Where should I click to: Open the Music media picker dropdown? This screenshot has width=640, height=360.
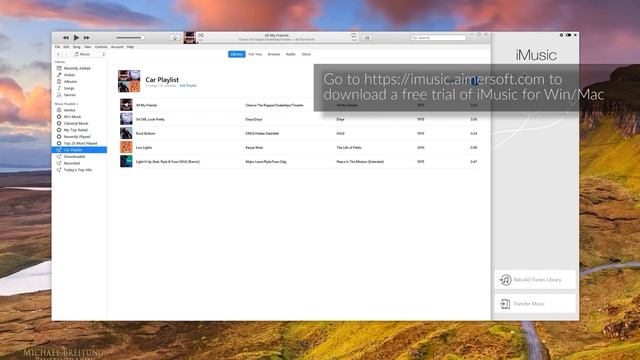(89, 54)
